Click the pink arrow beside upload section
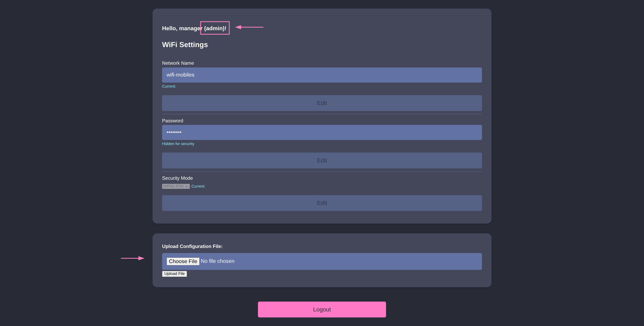The image size is (644, 326). (x=132, y=258)
